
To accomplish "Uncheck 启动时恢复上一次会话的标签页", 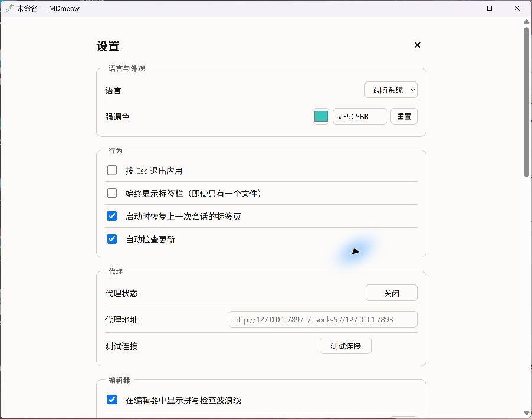I will [112, 216].
